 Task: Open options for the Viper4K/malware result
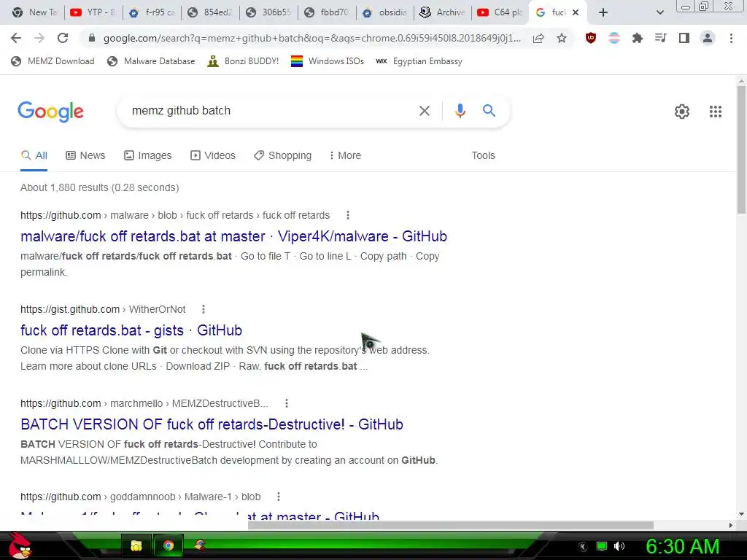click(348, 215)
